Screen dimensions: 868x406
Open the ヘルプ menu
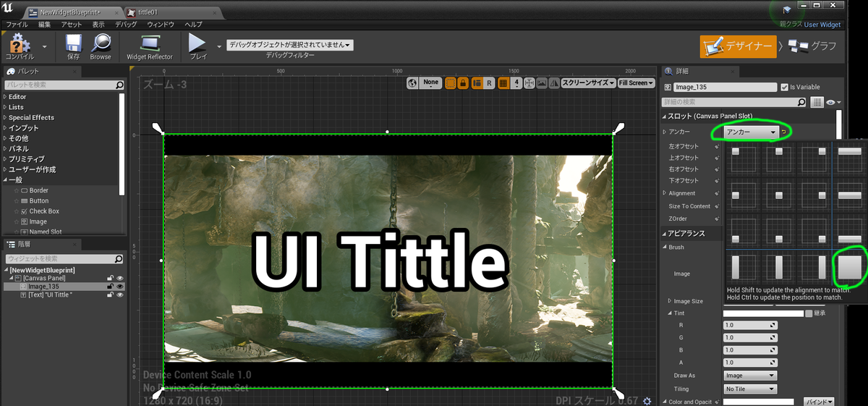click(x=194, y=24)
